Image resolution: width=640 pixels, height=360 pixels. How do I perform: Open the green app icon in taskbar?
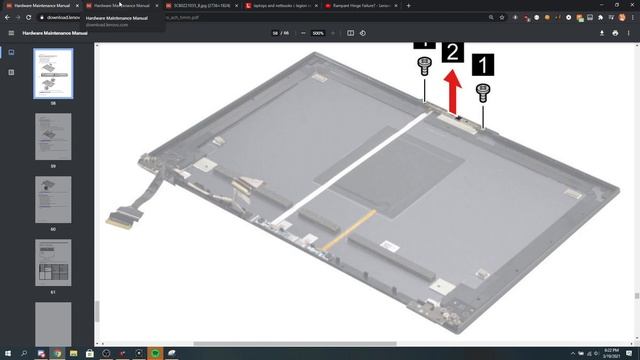coord(155,353)
